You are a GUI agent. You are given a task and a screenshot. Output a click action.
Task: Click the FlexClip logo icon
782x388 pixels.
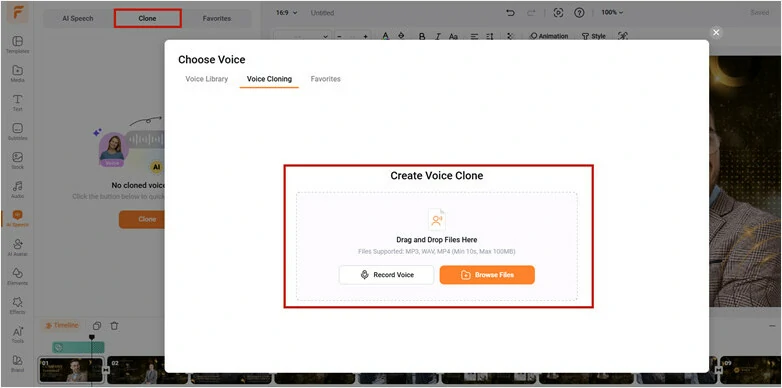click(x=17, y=13)
